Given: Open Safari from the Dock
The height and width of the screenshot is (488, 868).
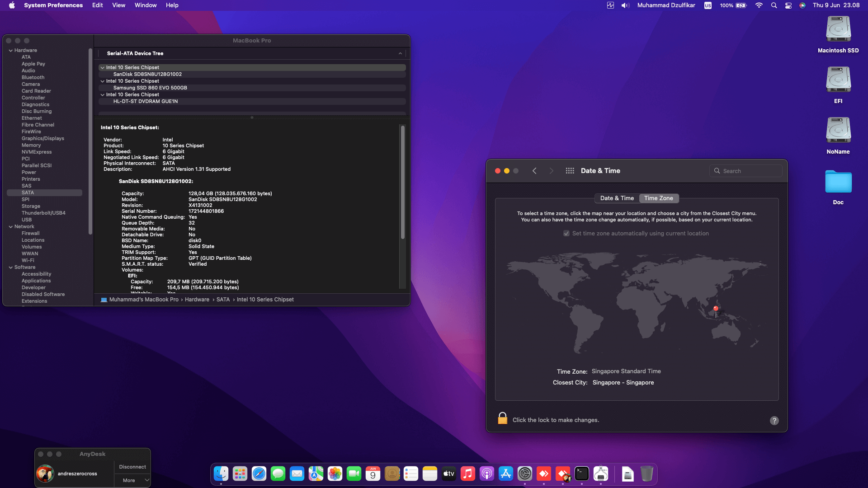Looking at the screenshot, I should 259,474.
